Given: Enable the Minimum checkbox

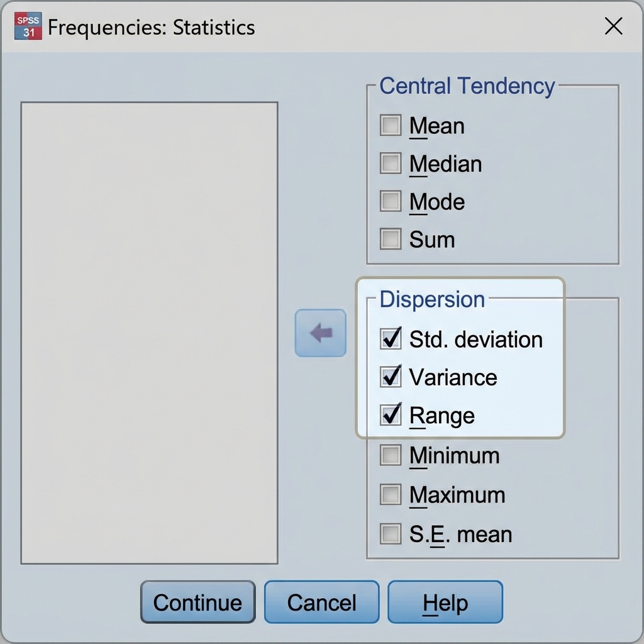Looking at the screenshot, I should tap(391, 455).
